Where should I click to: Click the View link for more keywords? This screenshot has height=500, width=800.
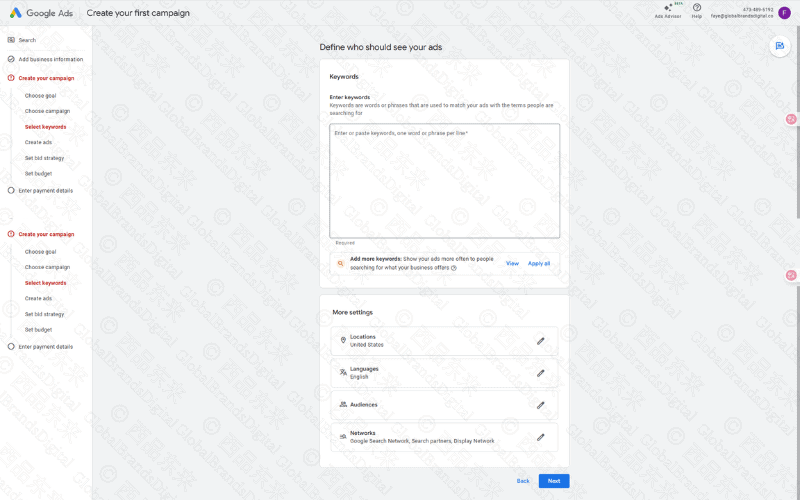tap(512, 263)
